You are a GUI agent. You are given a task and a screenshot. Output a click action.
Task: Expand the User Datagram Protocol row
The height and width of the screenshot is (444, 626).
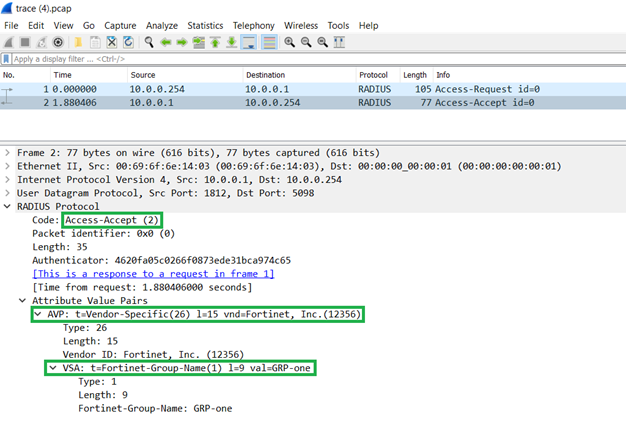[x=8, y=192]
